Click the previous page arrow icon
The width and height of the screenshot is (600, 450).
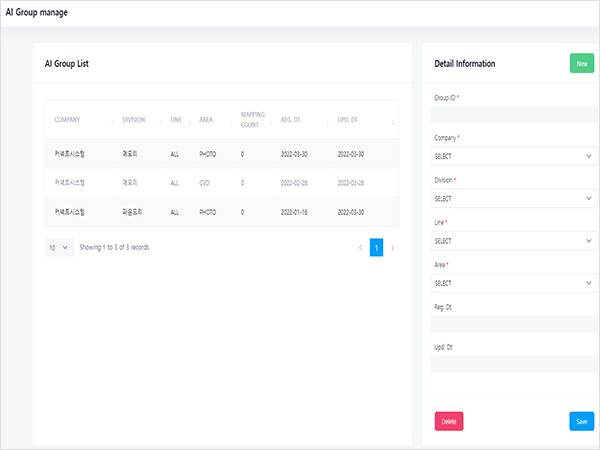click(x=360, y=247)
